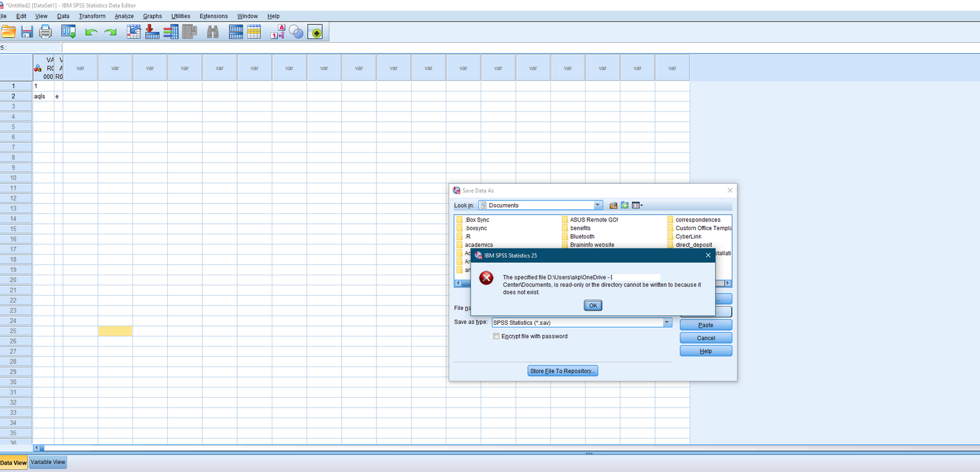
Task: Open the Go to Variable toolbar icon
Action: (152, 32)
